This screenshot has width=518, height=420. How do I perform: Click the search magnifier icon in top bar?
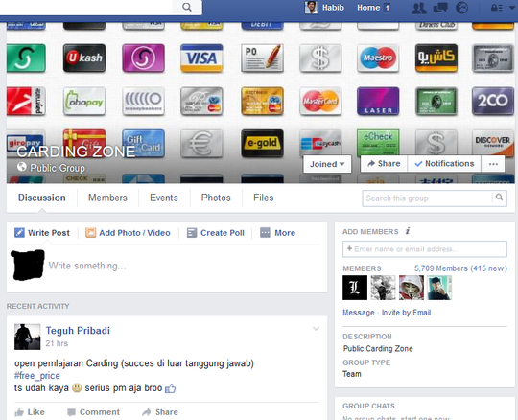187,7
